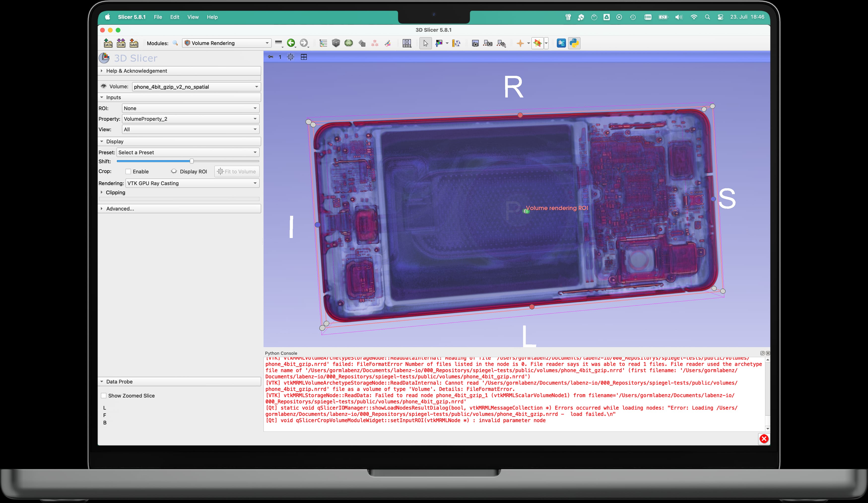Open Spotlight search in menu bar
Screen dimensions: 868x503
click(x=707, y=17)
